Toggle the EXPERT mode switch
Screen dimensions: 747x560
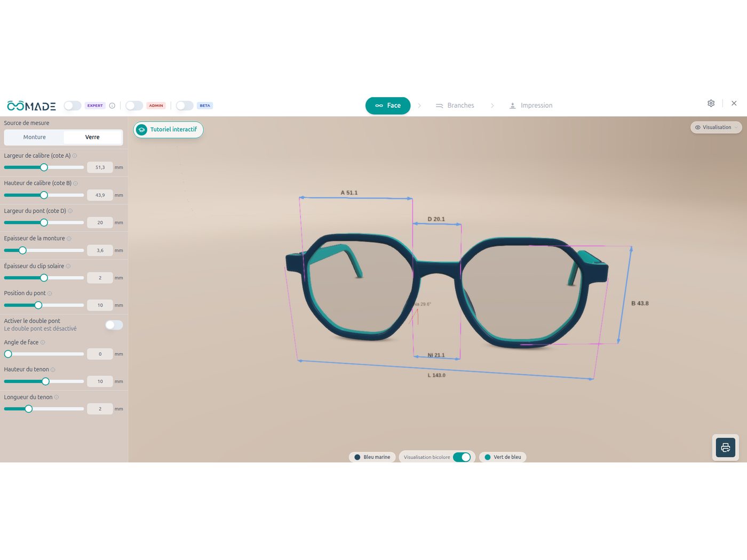click(x=73, y=106)
